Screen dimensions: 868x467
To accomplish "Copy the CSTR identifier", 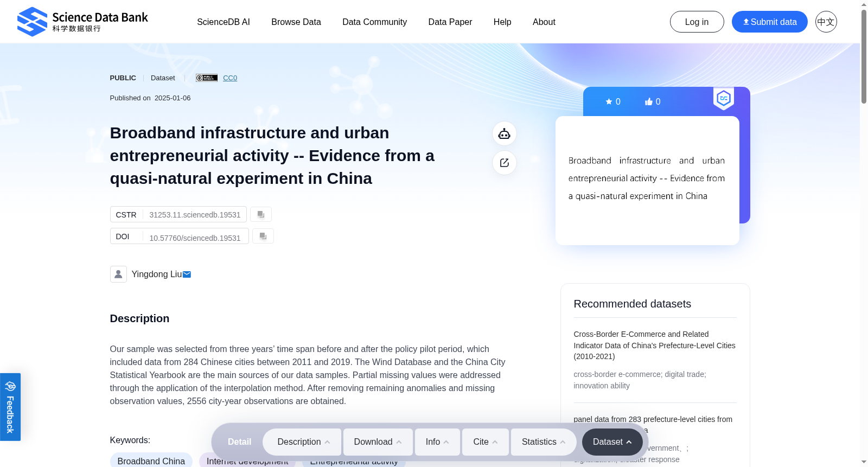I will click(261, 214).
